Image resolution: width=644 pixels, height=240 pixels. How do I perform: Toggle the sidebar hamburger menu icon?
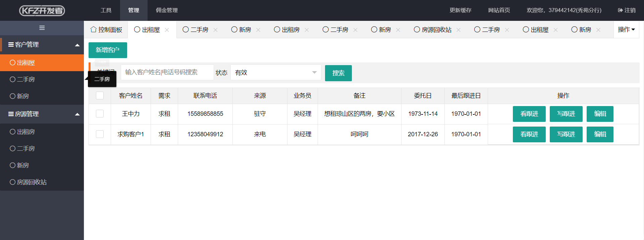click(x=42, y=28)
